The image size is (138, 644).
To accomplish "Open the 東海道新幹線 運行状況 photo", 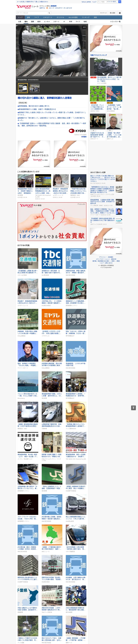I will pos(28,442).
